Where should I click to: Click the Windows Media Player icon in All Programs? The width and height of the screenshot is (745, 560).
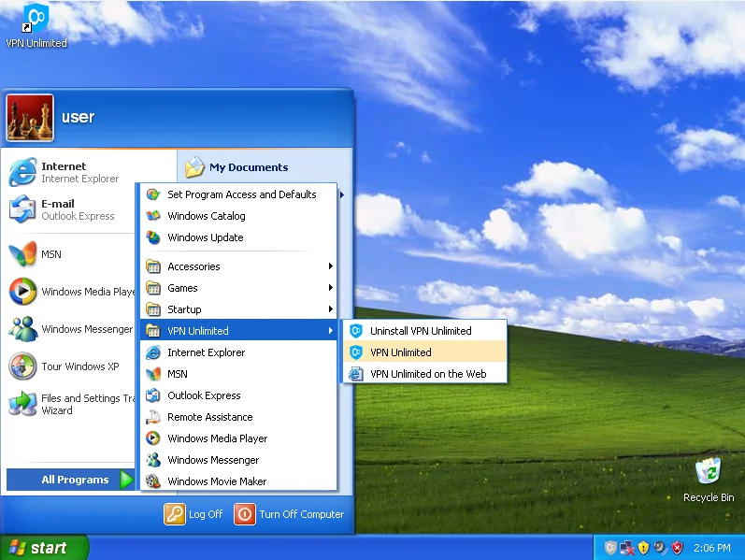click(x=153, y=438)
